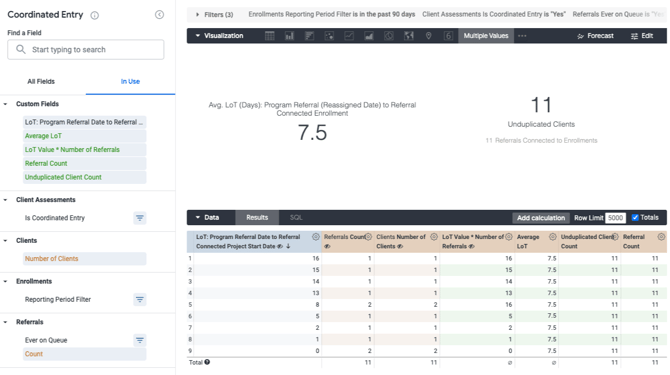Toggle hidden eye on LoT Program Referral column

click(280, 246)
